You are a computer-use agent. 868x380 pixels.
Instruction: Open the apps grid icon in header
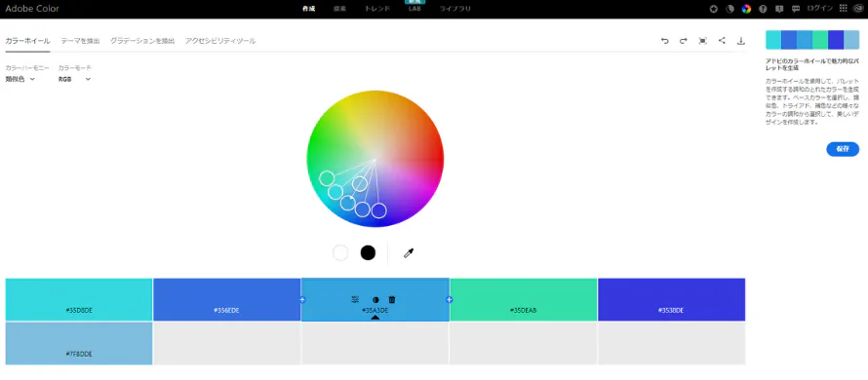point(843,9)
